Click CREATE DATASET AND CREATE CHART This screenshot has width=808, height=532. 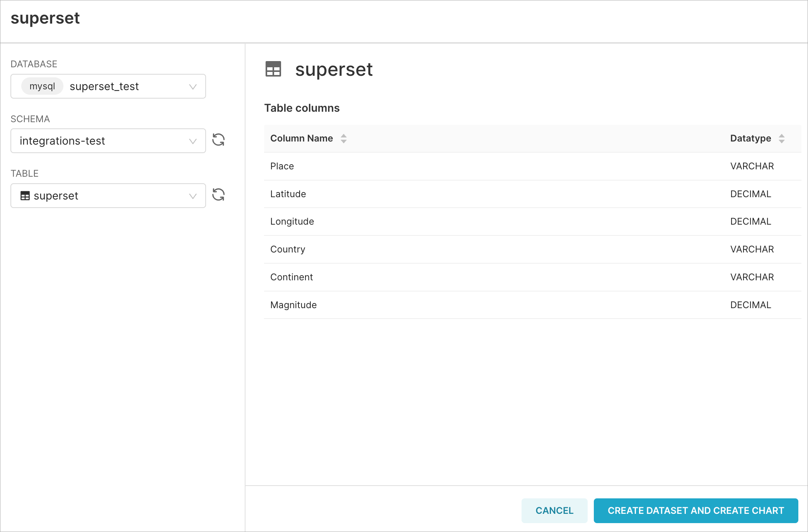click(695, 510)
